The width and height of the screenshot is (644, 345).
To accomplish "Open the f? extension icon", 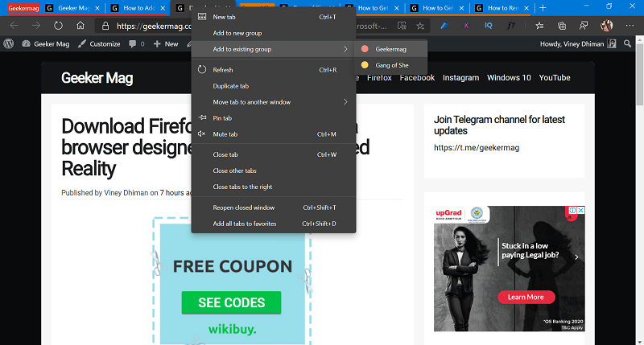I will (510, 26).
